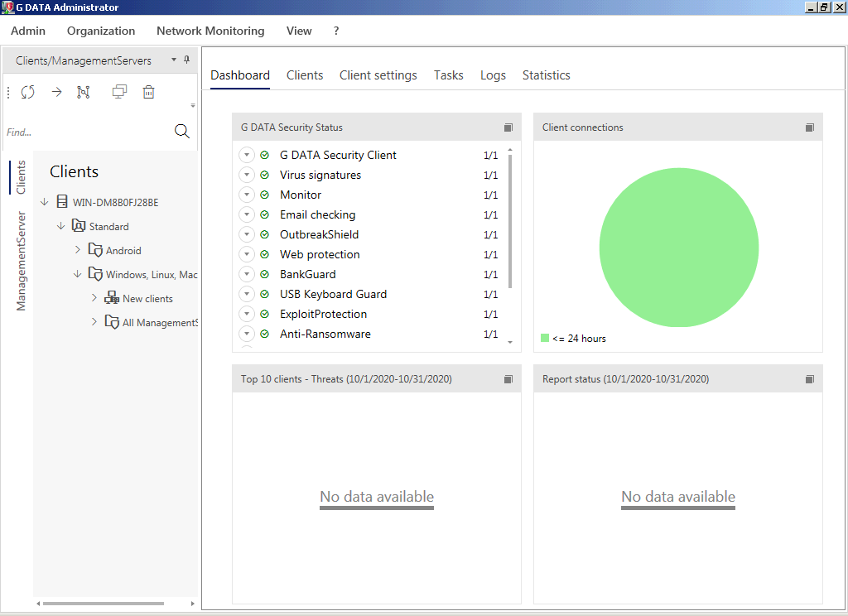Switch to the ManagementServer side tab
This screenshot has width=848, height=616.
pos(22,261)
